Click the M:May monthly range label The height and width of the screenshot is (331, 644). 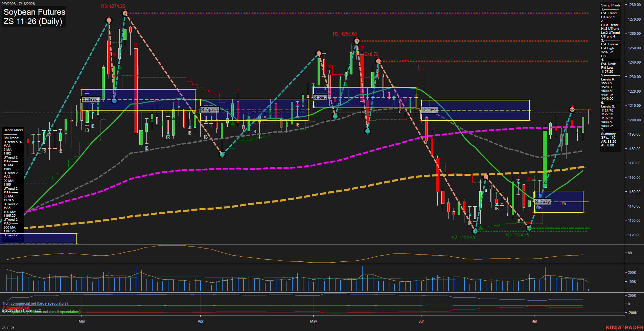(320, 97)
